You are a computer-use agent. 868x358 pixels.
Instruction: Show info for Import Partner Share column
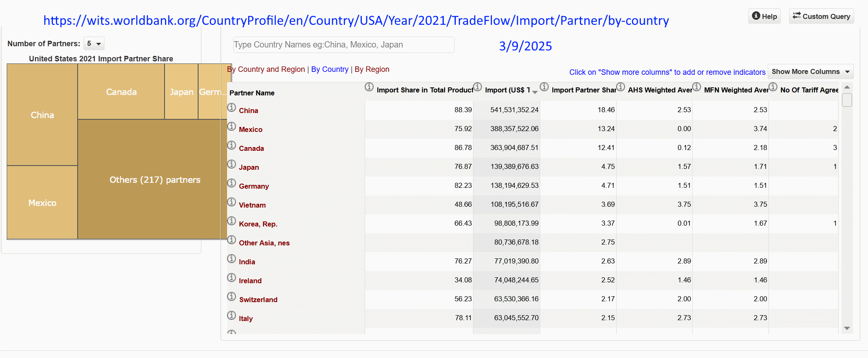pos(544,87)
